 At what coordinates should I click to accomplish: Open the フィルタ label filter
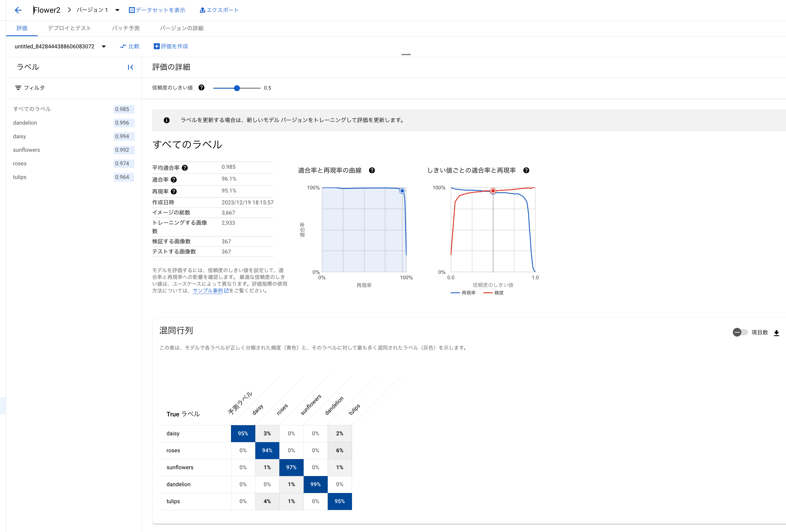30,88
